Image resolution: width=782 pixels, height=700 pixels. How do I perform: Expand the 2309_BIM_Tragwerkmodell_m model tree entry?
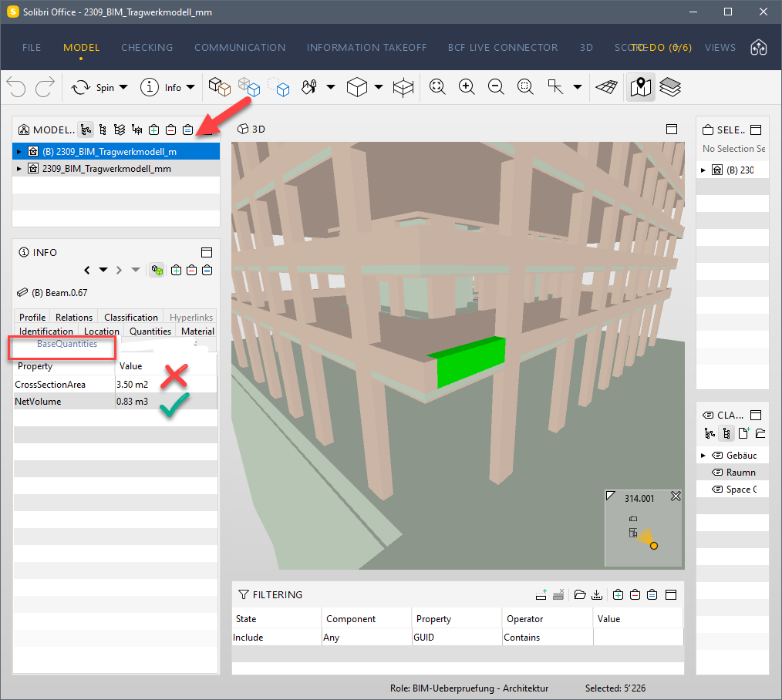(x=19, y=151)
